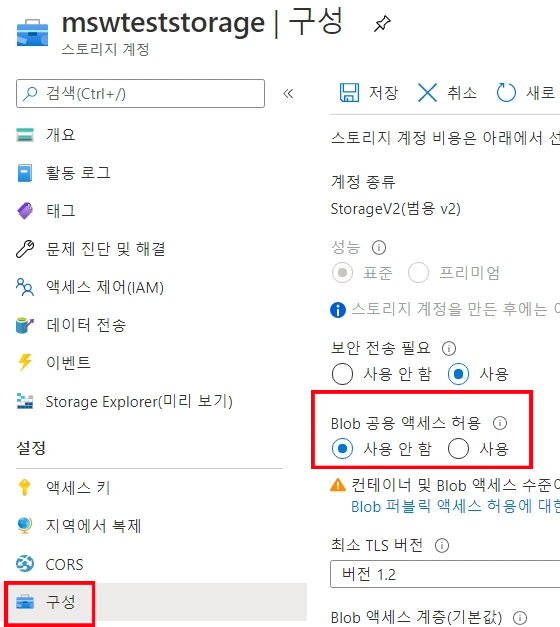Click the 문제 진단 wrench icon

pos(25,249)
